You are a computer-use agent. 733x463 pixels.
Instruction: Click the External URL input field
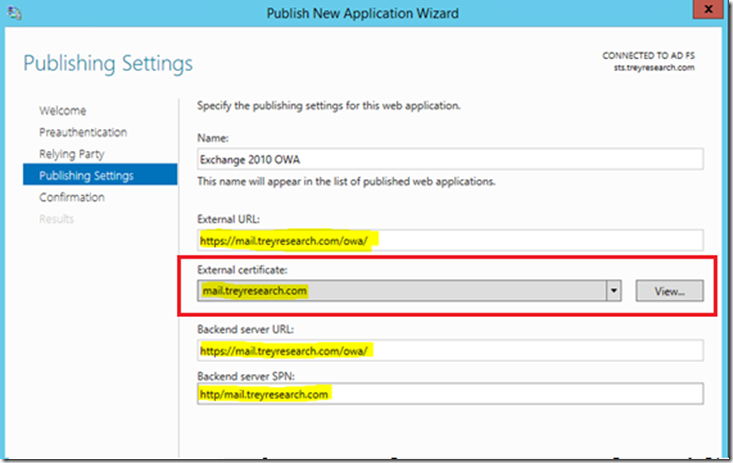pyautogui.click(x=450, y=240)
